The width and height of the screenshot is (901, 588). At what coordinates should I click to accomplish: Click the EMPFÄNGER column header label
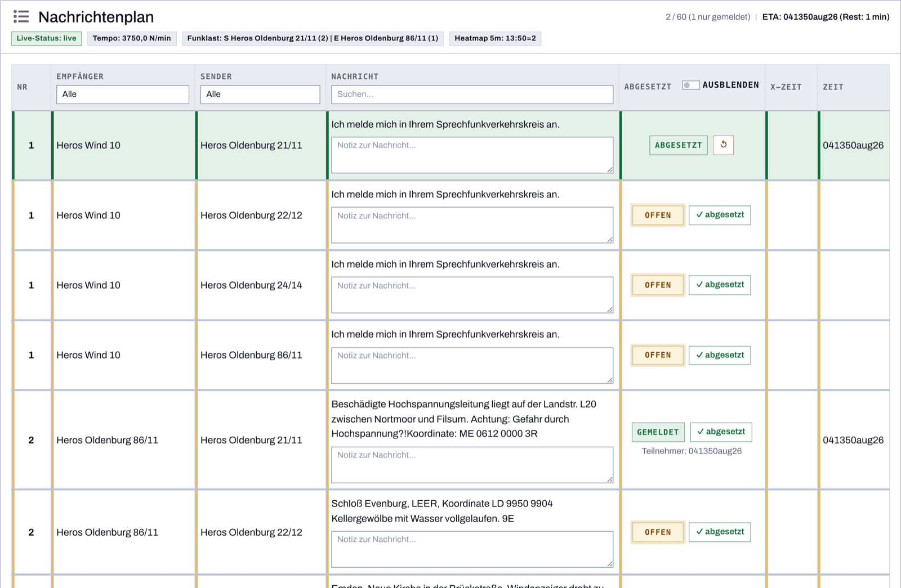point(80,77)
